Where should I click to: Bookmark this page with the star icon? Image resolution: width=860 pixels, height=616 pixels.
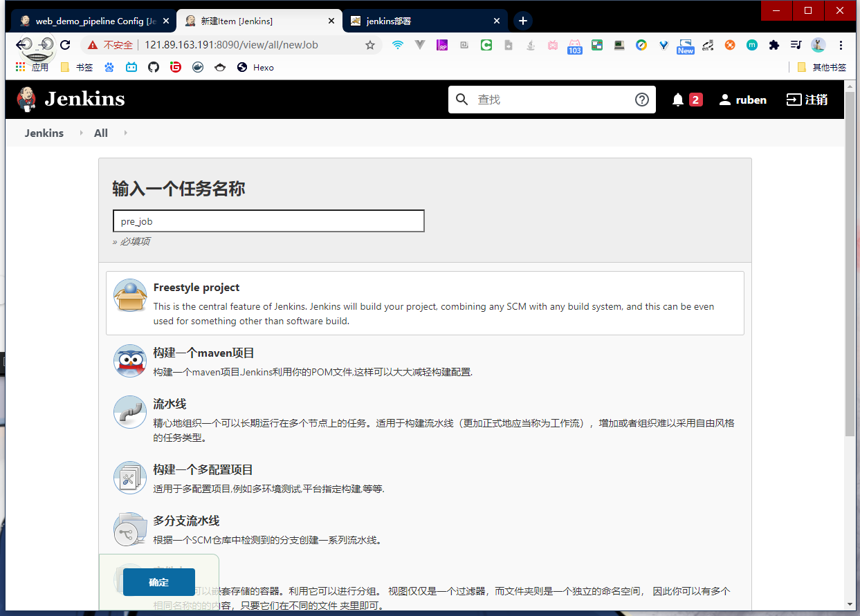(370, 45)
